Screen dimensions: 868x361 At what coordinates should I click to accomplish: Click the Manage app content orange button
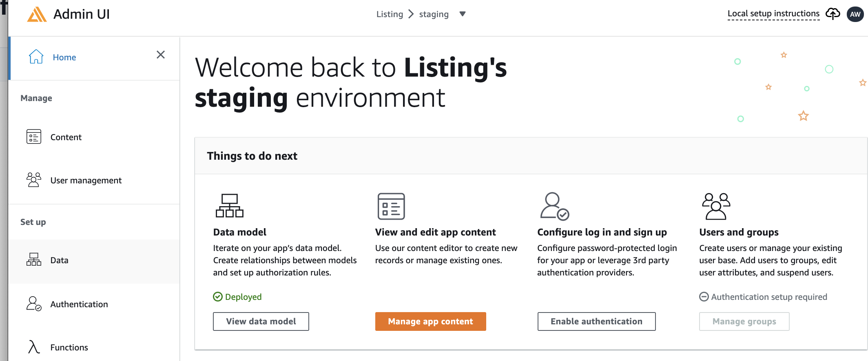click(430, 321)
